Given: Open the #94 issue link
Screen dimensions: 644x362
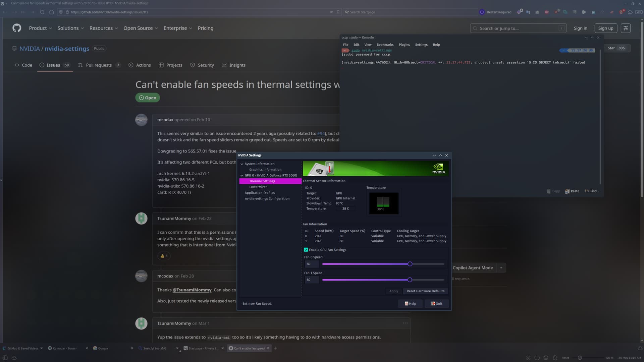Looking at the screenshot, I should [321, 133].
